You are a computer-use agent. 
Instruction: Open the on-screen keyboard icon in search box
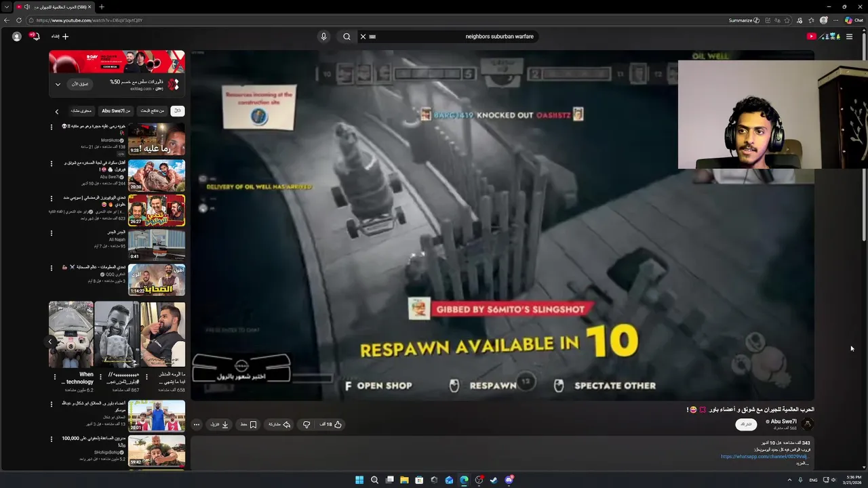coord(372,37)
